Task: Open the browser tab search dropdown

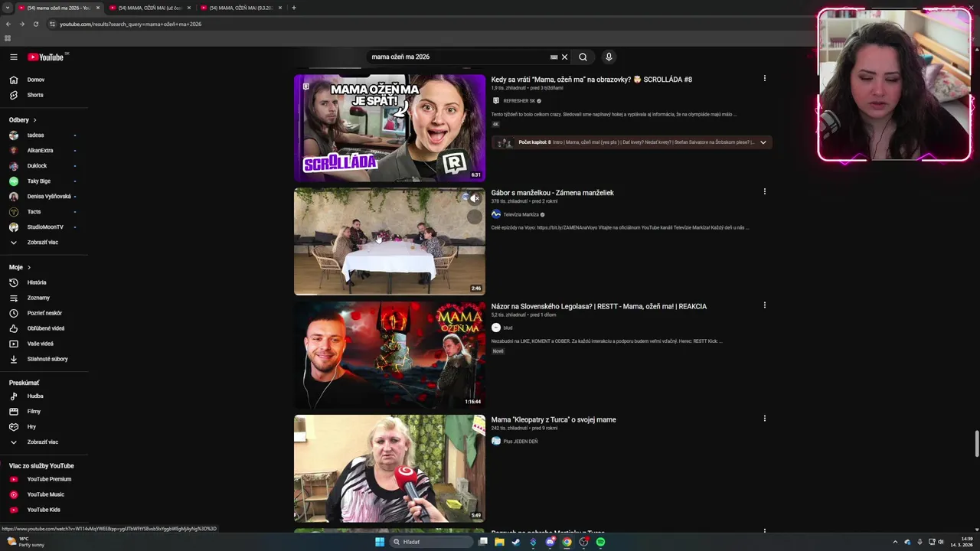Action: (8, 8)
